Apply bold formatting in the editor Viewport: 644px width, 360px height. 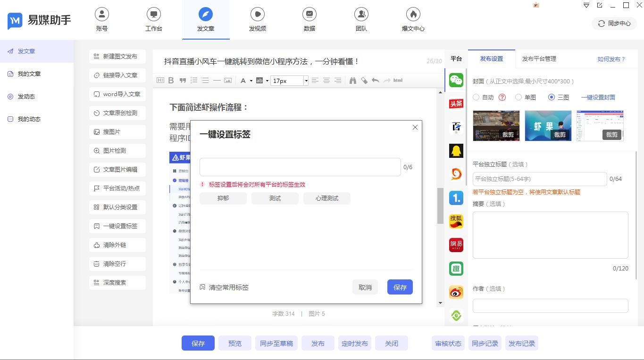click(x=171, y=80)
